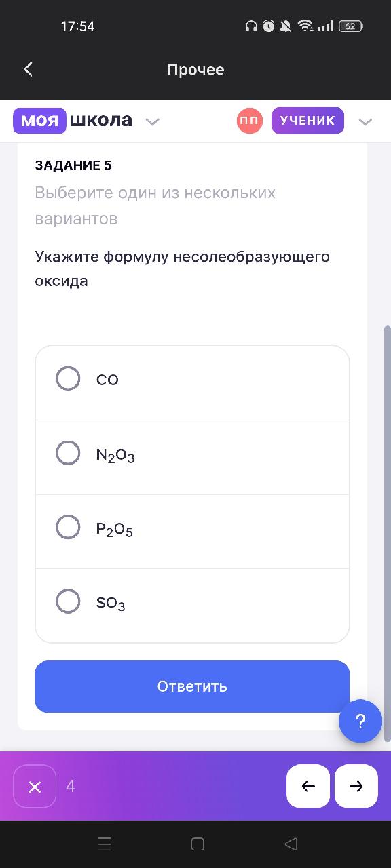Close the test with X icon

tap(35, 786)
